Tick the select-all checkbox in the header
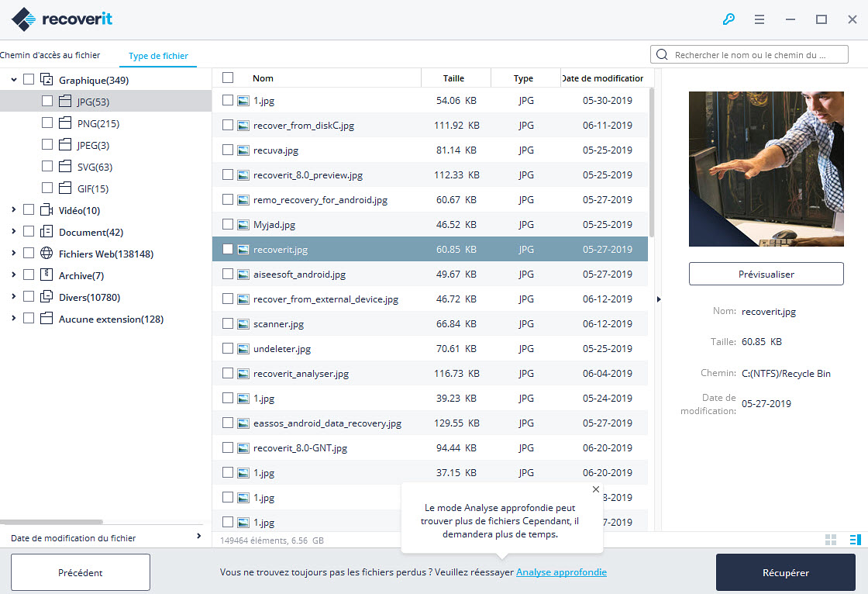The image size is (868, 594). (x=228, y=78)
